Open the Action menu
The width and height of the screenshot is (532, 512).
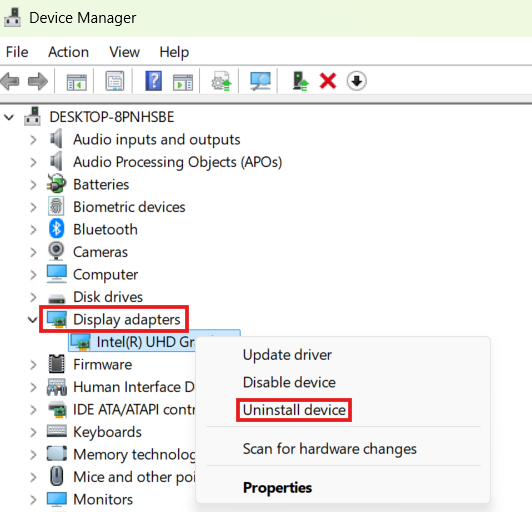click(x=68, y=52)
